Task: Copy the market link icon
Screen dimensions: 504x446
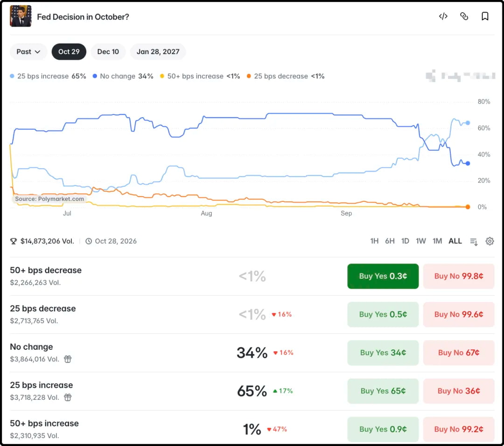Action: [464, 16]
